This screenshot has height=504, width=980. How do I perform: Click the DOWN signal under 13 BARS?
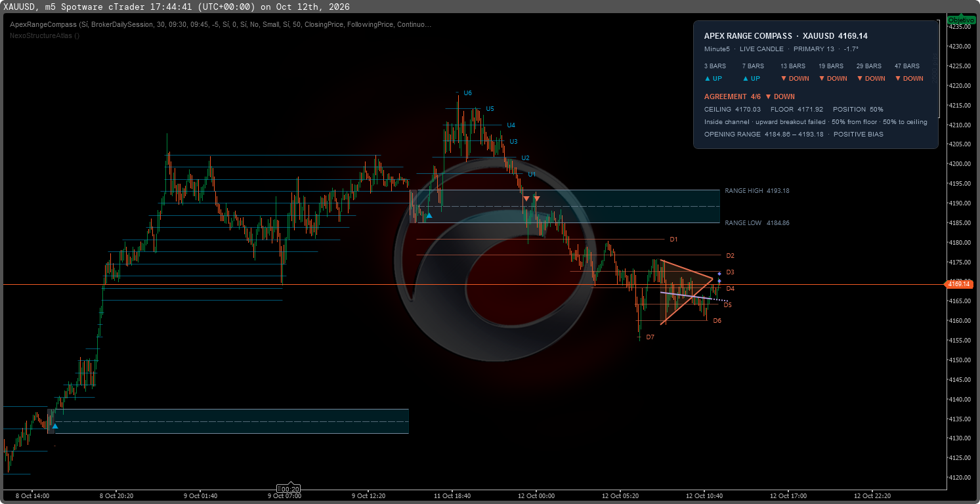tap(794, 79)
